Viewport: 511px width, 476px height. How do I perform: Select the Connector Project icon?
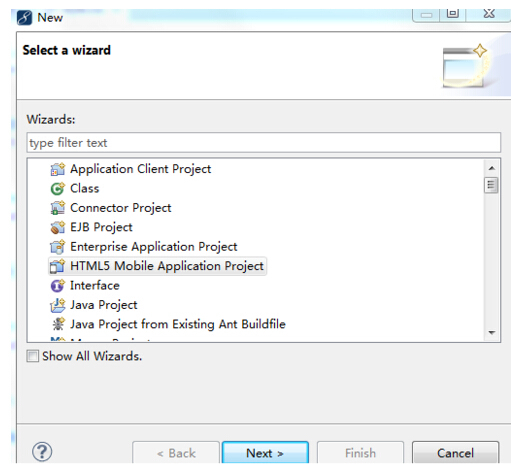(58, 208)
